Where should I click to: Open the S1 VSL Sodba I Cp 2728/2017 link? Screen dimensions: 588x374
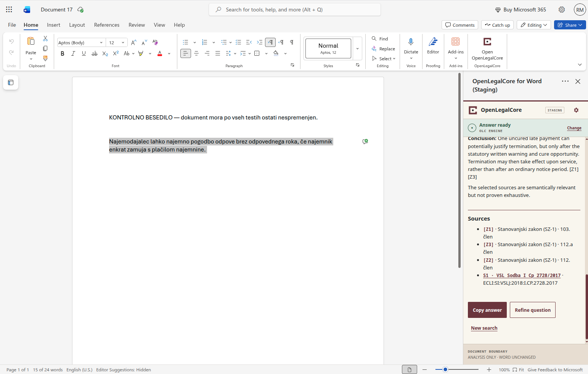tap(522, 275)
